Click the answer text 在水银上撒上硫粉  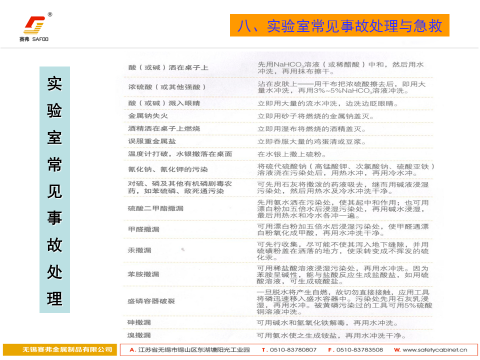click(291, 154)
